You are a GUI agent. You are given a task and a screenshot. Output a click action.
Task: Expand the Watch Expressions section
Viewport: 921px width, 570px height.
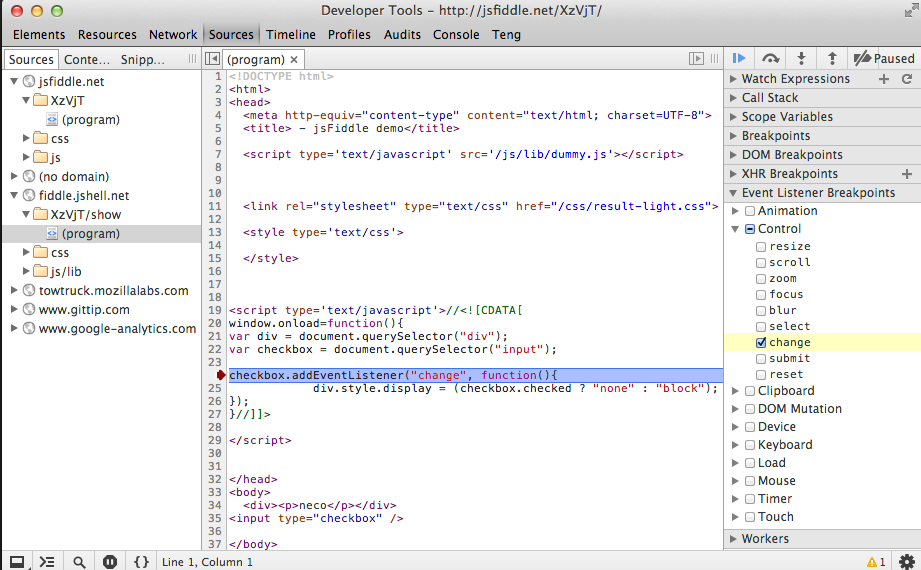[x=733, y=79]
